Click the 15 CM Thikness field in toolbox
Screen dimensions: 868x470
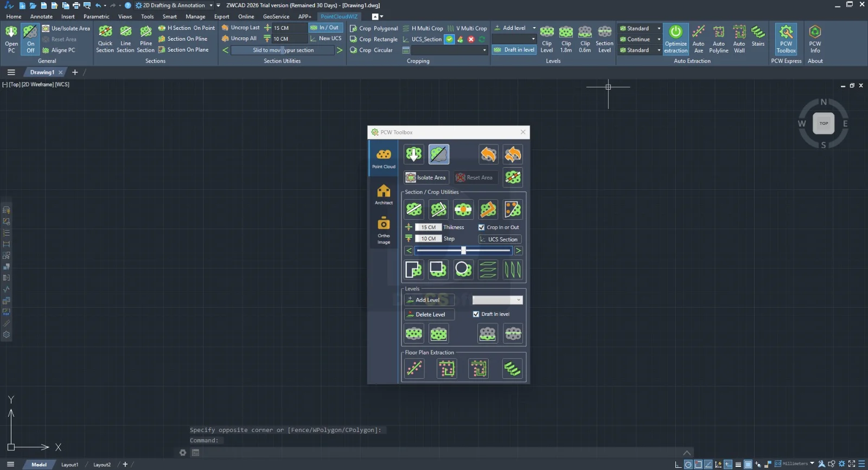(x=428, y=227)
